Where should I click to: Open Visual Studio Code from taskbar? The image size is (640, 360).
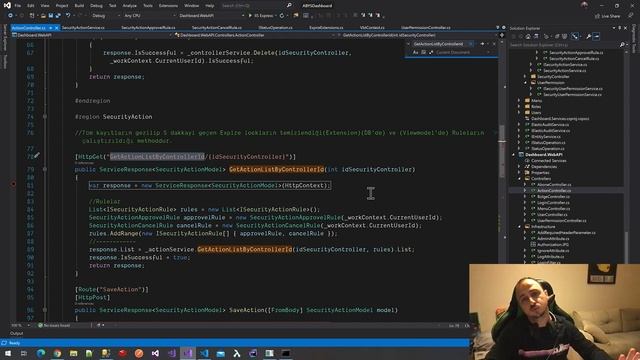[204, 353]
